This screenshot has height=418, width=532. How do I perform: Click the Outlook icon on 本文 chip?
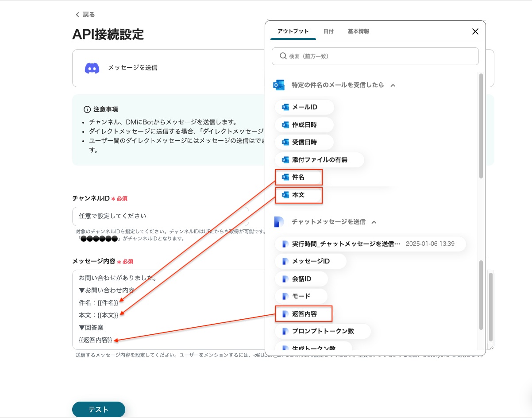click(x=285, y=195)
